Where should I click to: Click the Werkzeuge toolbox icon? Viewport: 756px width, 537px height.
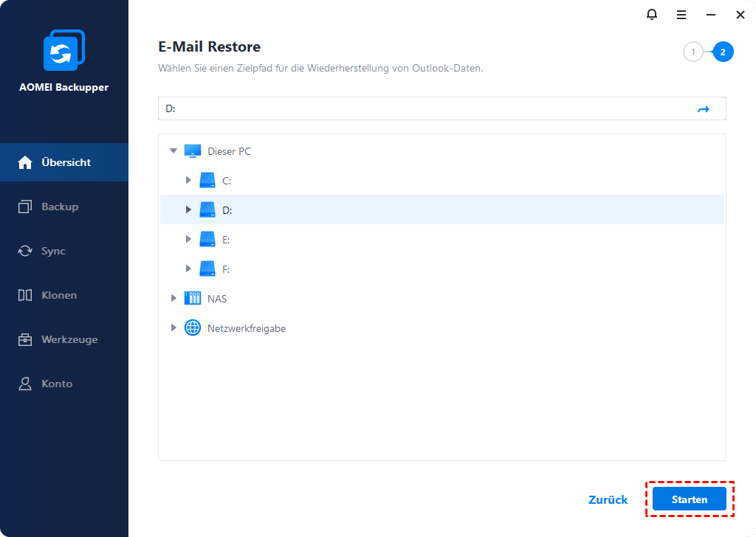tap(25, 339)
